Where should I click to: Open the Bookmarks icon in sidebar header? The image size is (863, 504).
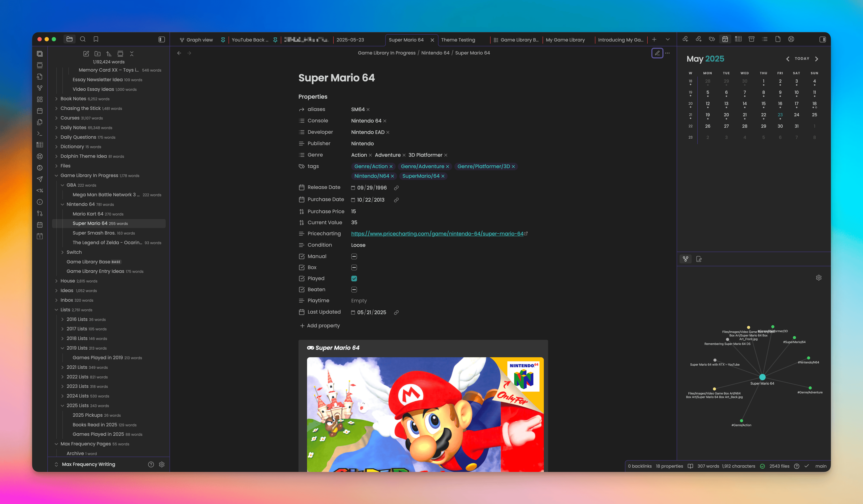pos(96,39)
